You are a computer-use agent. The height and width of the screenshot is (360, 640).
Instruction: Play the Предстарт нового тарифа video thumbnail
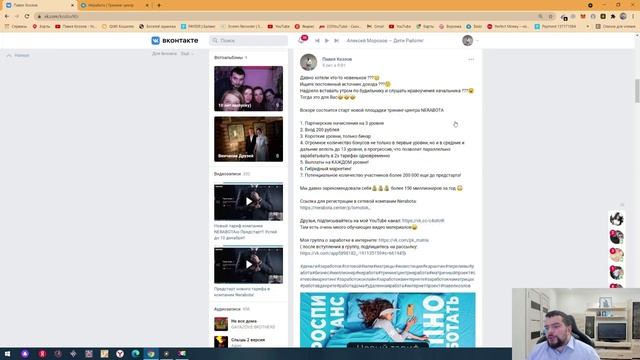pyautogui.click(x=248, y=264)
